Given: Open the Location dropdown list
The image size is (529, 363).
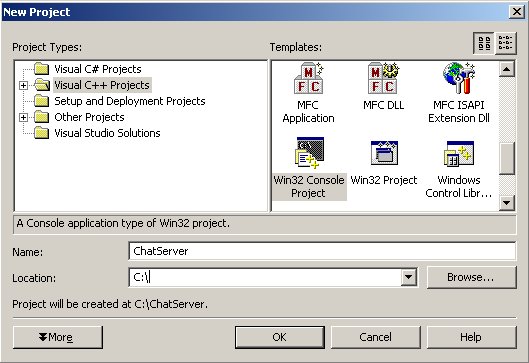Looking at the screenshot, I should click(409, 277).
